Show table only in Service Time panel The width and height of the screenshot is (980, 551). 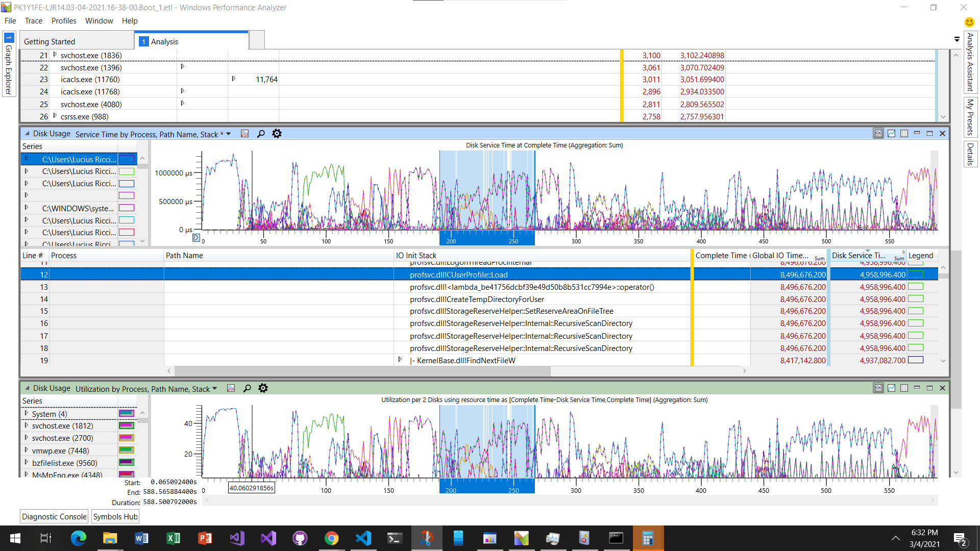904,134
